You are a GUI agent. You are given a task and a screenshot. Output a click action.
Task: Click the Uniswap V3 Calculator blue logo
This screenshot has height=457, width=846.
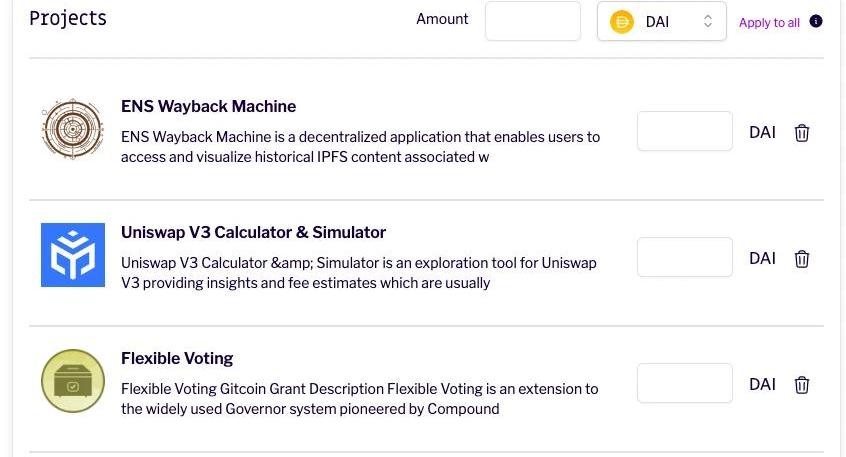(73, 255)
